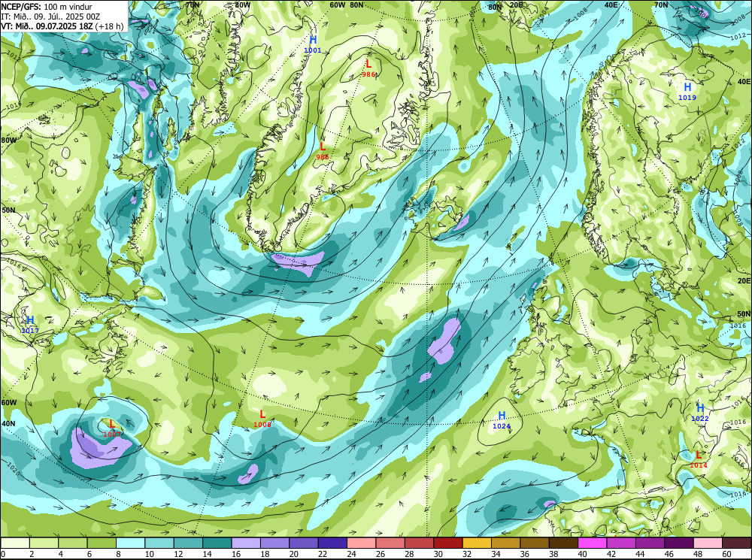
Task: Click the lavender swatch between 16 and 18
Action: pyautogui.click(x=247, y=543)
